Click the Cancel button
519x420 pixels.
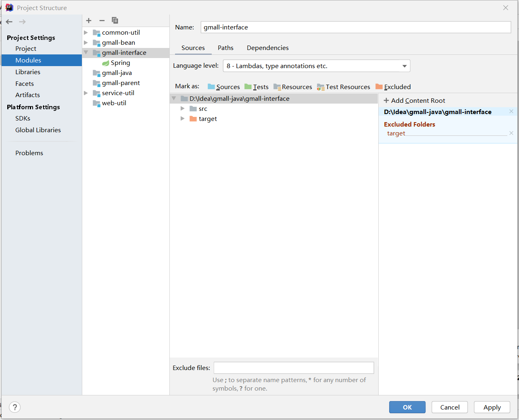[x=450, y=407]
